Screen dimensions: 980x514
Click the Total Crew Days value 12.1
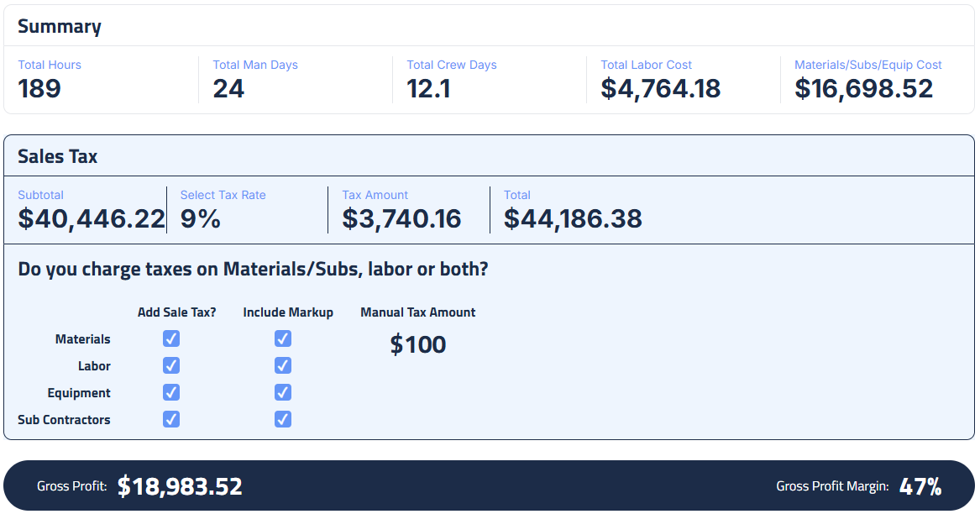coord(428,88)
